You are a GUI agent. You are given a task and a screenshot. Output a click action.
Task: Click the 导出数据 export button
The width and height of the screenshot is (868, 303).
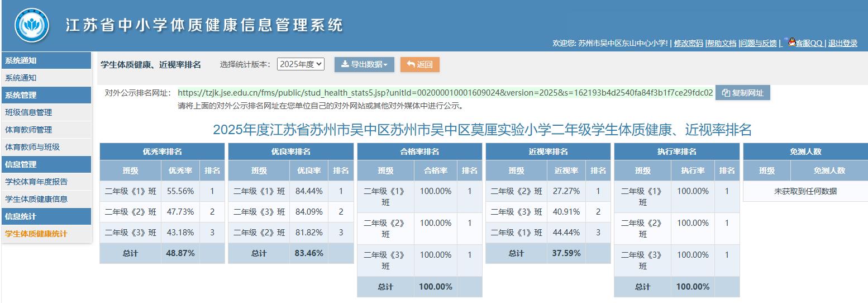(364, 64)
